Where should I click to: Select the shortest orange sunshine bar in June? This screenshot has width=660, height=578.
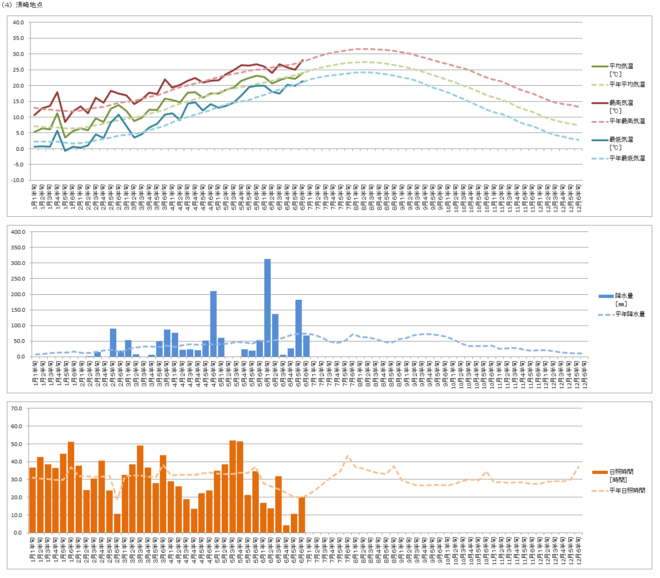click(286, 529)
